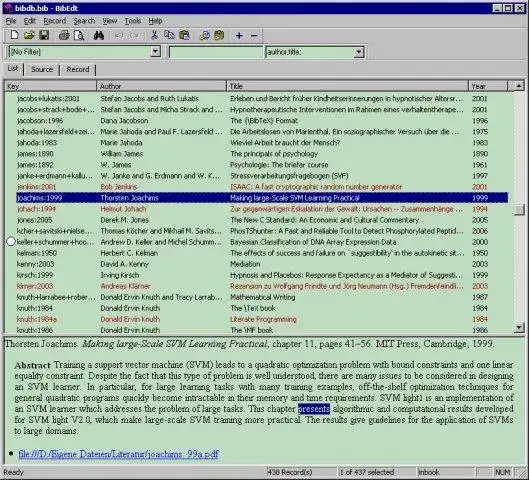Open the joachims_99a.pdf file link
Image resolution: width=529 pixels, height=480 pixels.
point(118,454)
